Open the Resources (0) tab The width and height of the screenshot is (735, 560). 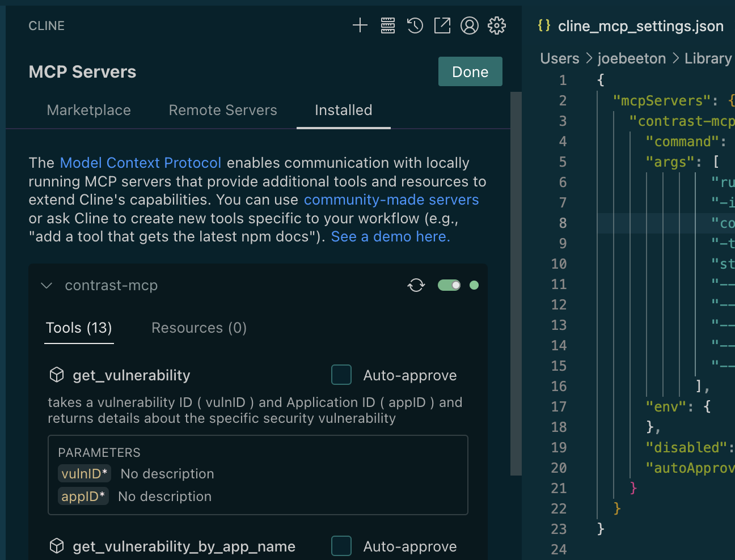[x=199, y=328]
